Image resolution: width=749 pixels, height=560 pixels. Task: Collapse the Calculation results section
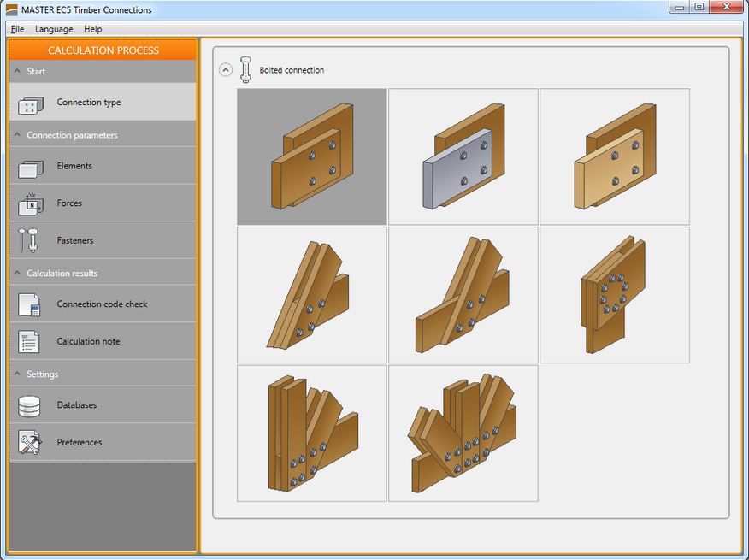[16, 274]
